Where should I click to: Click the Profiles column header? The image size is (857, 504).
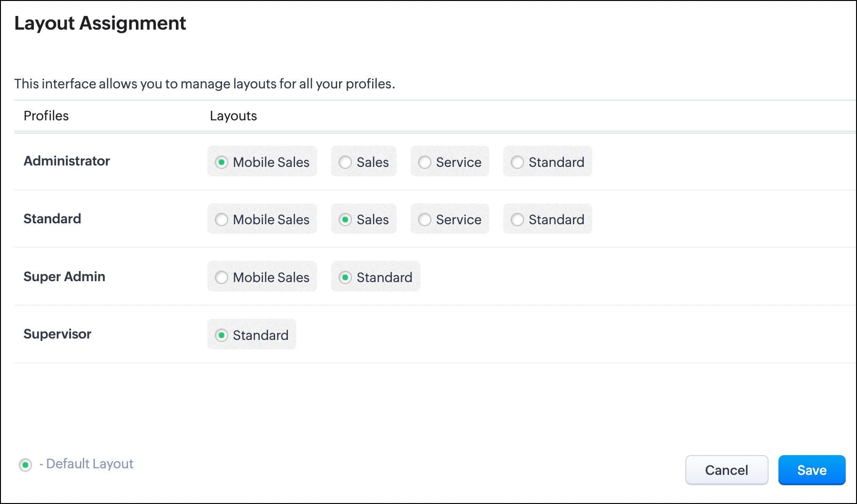tap(46, 116)
